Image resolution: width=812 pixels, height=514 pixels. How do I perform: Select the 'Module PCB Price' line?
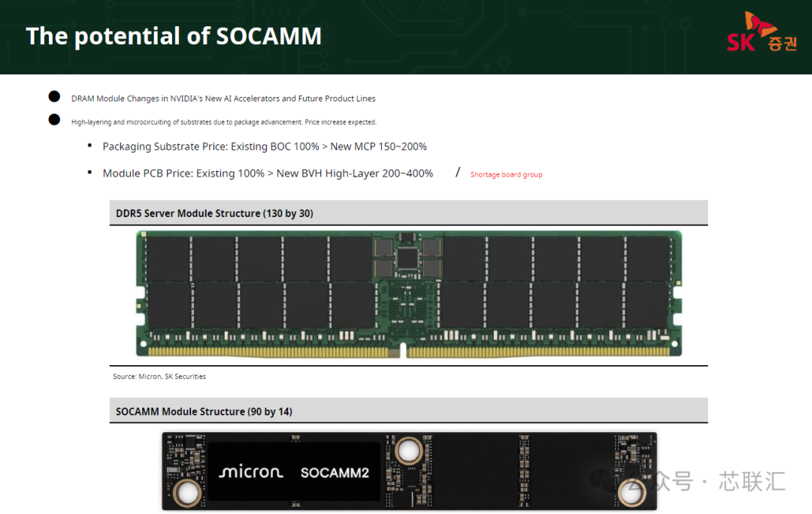click(x=268, y=174)
